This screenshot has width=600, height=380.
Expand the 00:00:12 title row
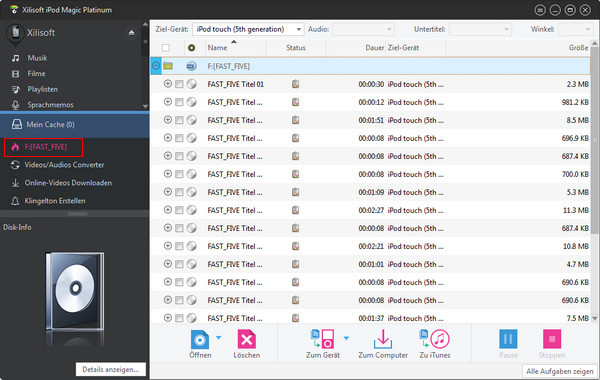(x=168, y=102)
